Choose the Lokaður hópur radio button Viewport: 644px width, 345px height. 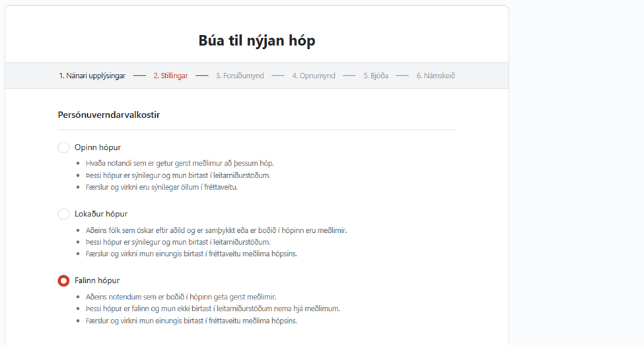pos(63,214)
